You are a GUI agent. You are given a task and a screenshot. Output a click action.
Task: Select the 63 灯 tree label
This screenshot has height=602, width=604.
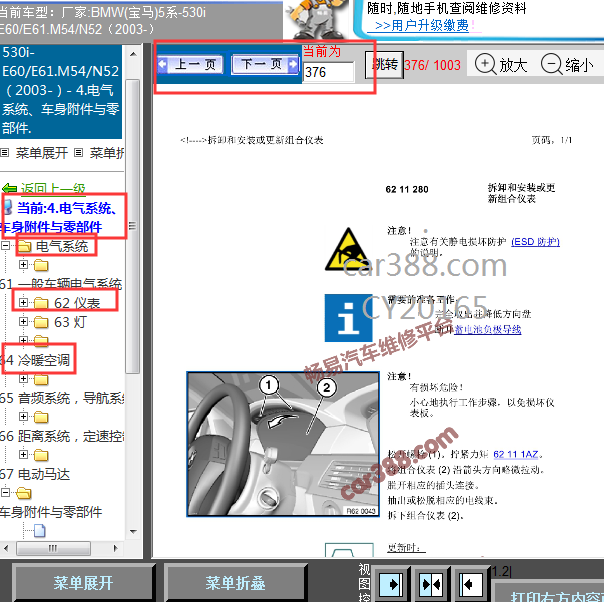pyautogui.click(x=70, y=322)
